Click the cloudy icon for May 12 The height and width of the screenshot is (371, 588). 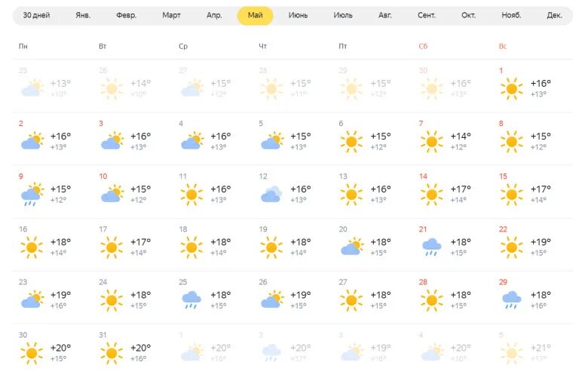[x=271, y=195]
